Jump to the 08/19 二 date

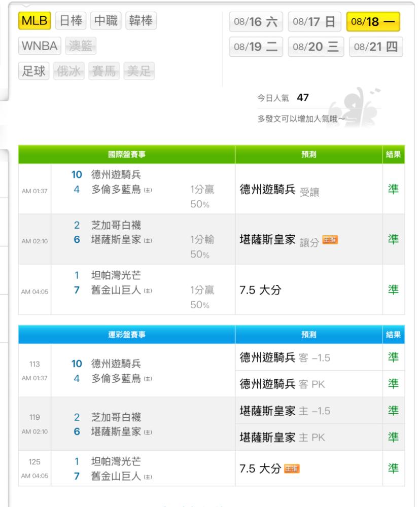tap(256, 47)
